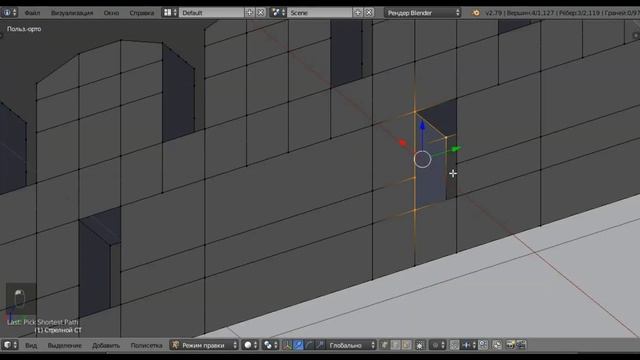Click the Scene name field
640x360 pixels.
pyautogui.click(x=320, y=13)
